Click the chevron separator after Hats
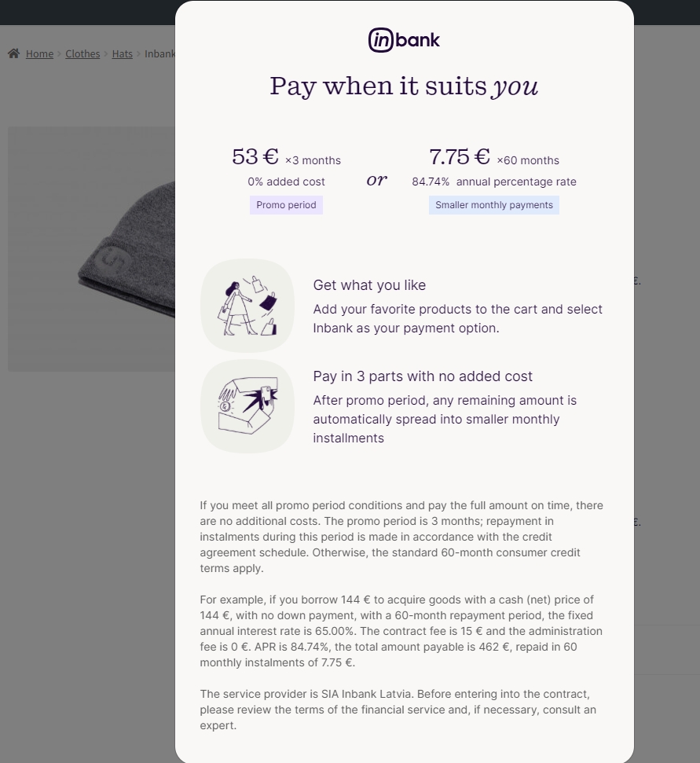Image resolution: width=700 pixels, height=763 pixels. pyautogui.click(x=138, y=54)
